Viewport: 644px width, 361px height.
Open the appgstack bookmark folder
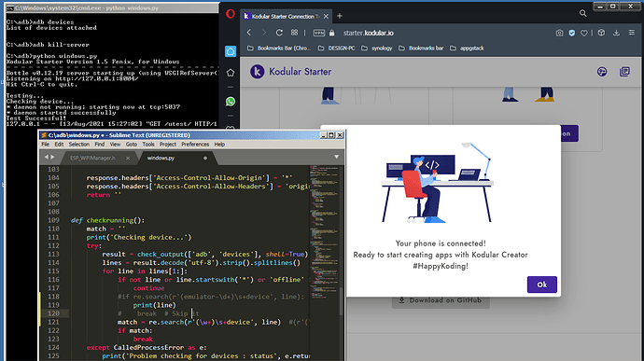click(467, 49)
